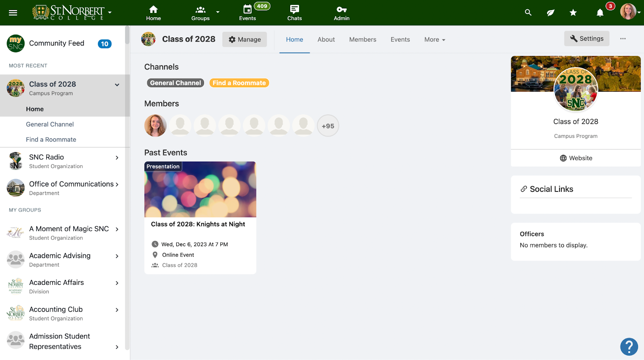The image size is (644, 360).
Task: Click A Moment of Magic logo icon
Action: pyautogui.click(x=16, y=232)
